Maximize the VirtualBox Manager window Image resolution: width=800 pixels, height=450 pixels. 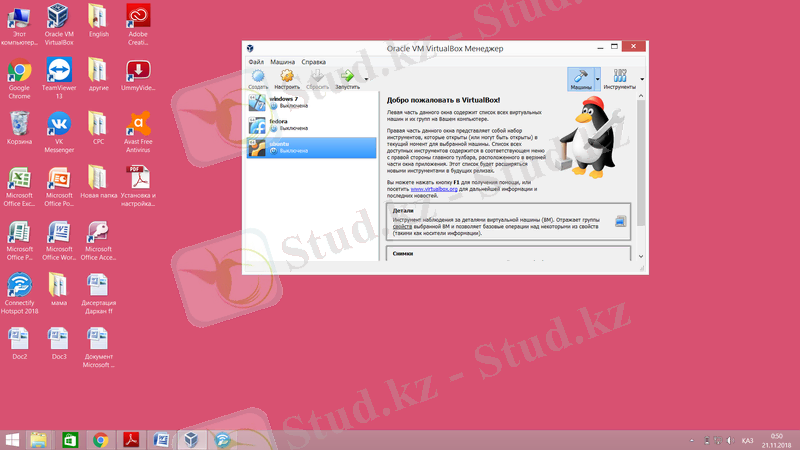[614, 46]
